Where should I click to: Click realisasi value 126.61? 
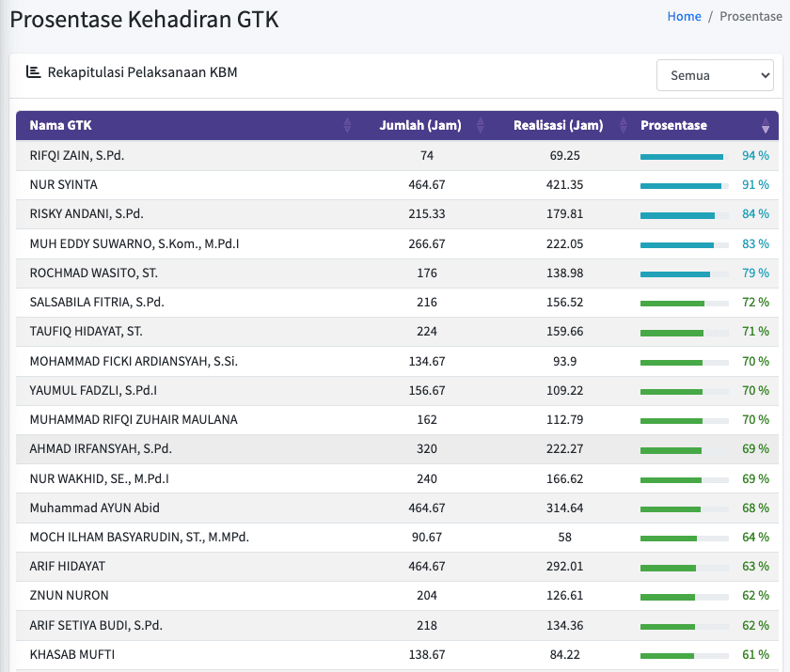tap(565, 596)
